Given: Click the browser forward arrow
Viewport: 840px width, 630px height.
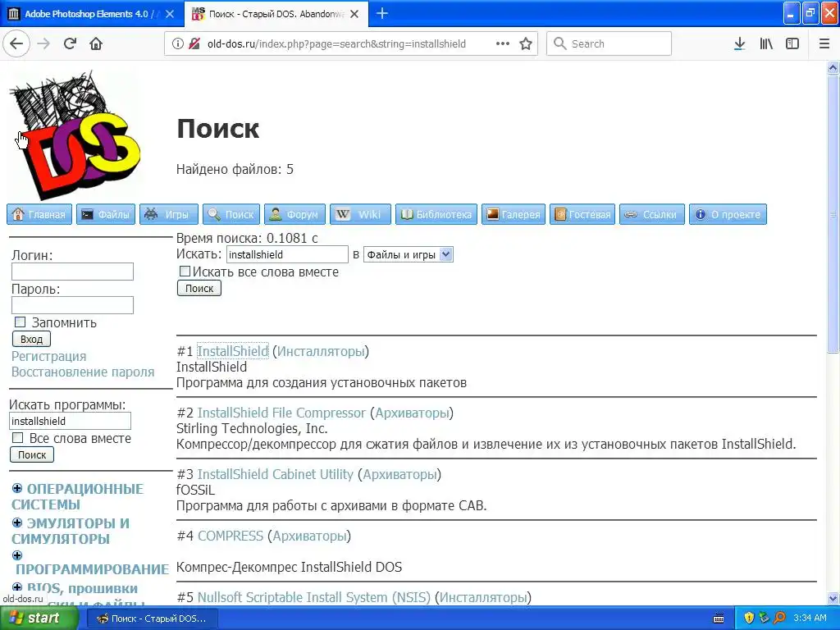Looking at the screenshot, I should 43,43.
